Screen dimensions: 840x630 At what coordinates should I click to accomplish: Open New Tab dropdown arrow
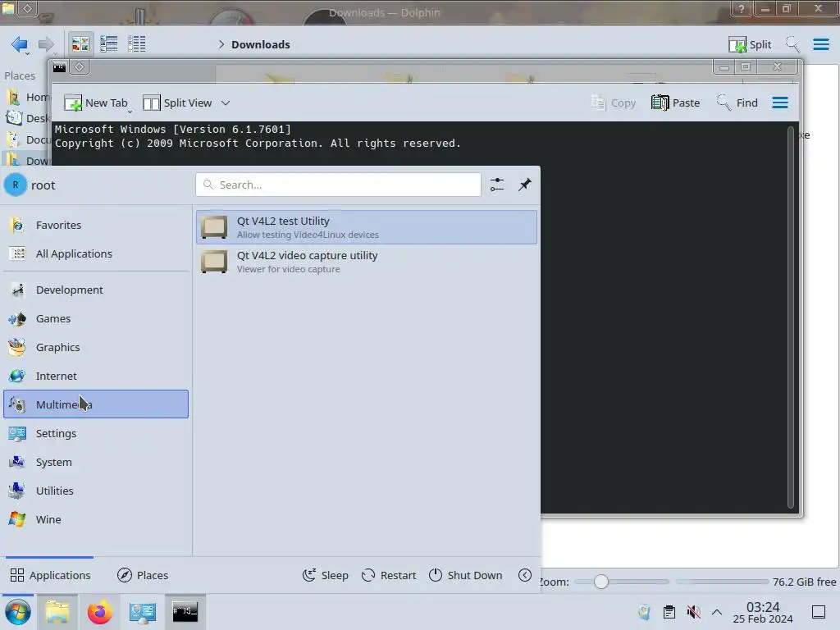click(x=130, y=111)
